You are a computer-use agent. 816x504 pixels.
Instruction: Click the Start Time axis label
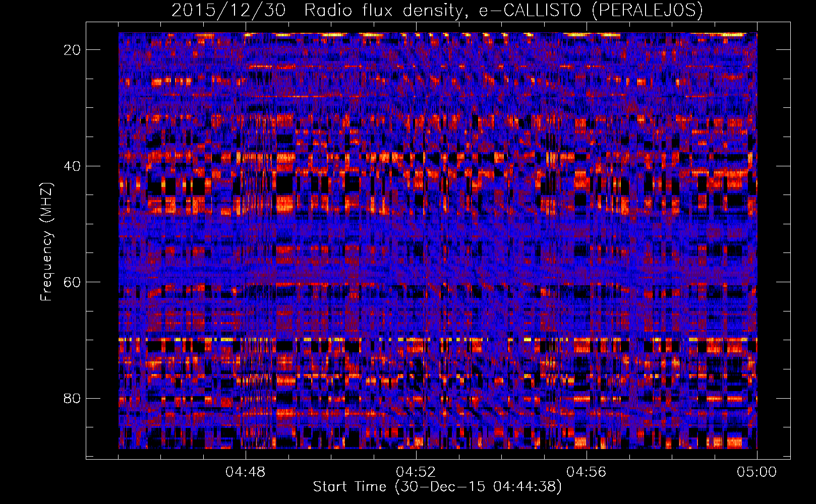pyautogui.click(x=437, y=487)
